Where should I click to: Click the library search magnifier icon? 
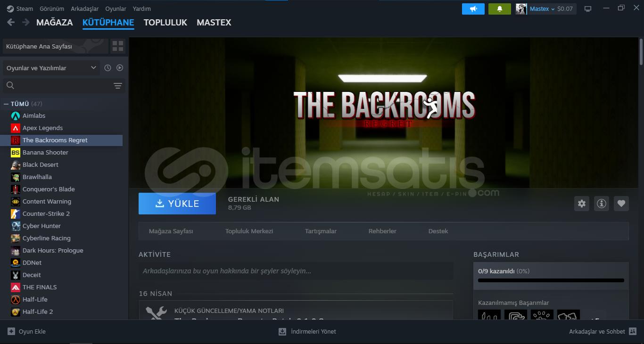coord(10,85)
